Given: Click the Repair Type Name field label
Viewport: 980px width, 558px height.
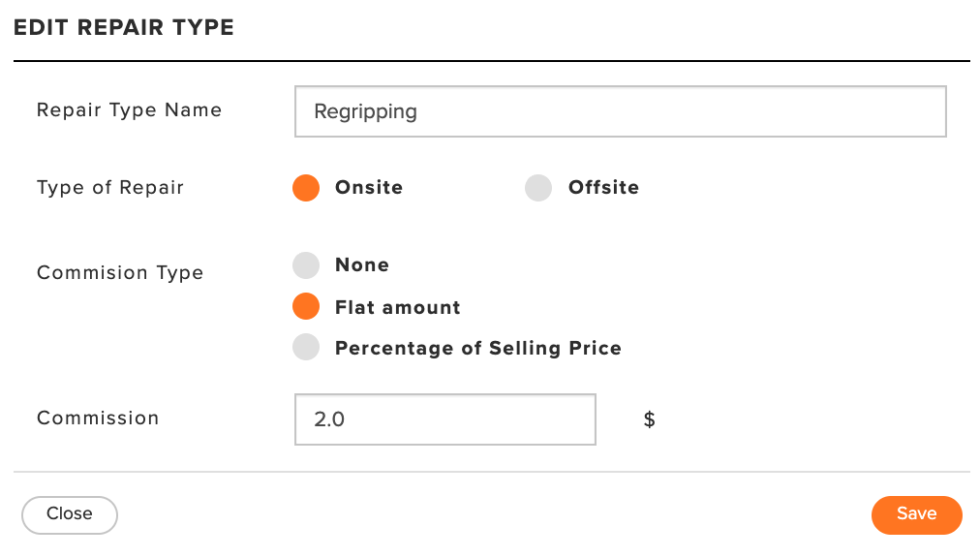Looking at the screenshot, I should pos(130,110).
